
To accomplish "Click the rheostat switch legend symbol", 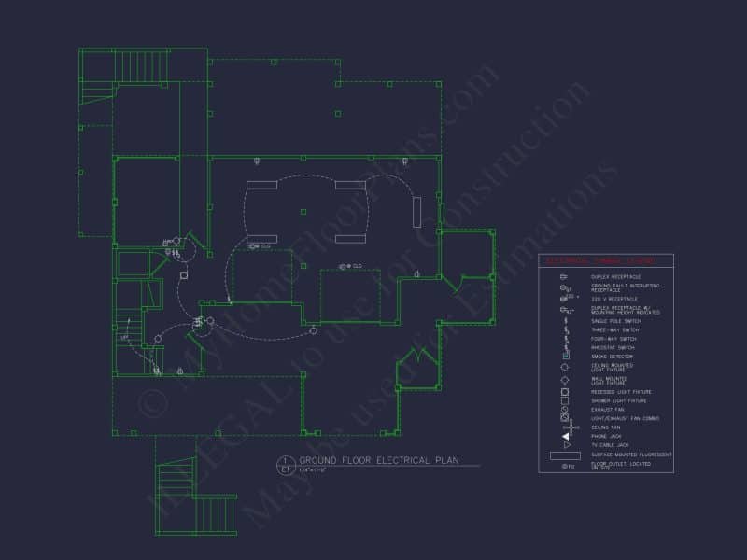I will pyautogui.click(x=566, y=347).
